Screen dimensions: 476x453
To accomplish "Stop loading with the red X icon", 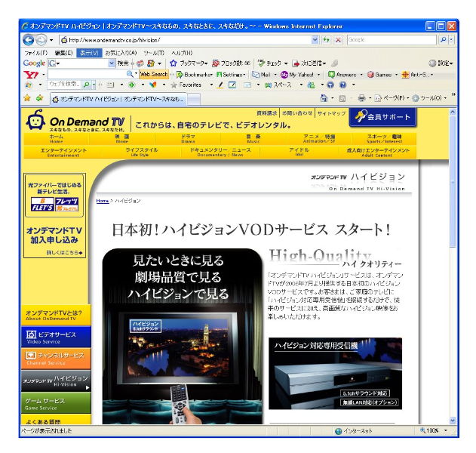I will pyautogui.click(x=338, y=40).
